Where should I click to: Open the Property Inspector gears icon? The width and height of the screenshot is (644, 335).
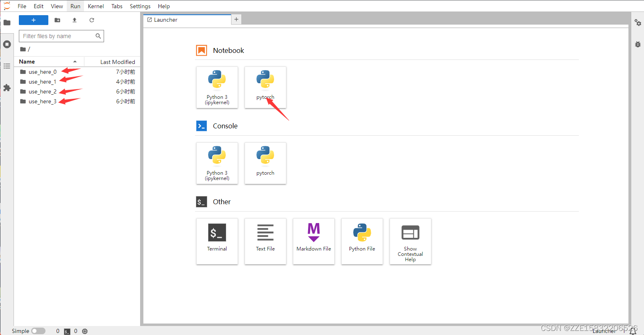(638, 23)
